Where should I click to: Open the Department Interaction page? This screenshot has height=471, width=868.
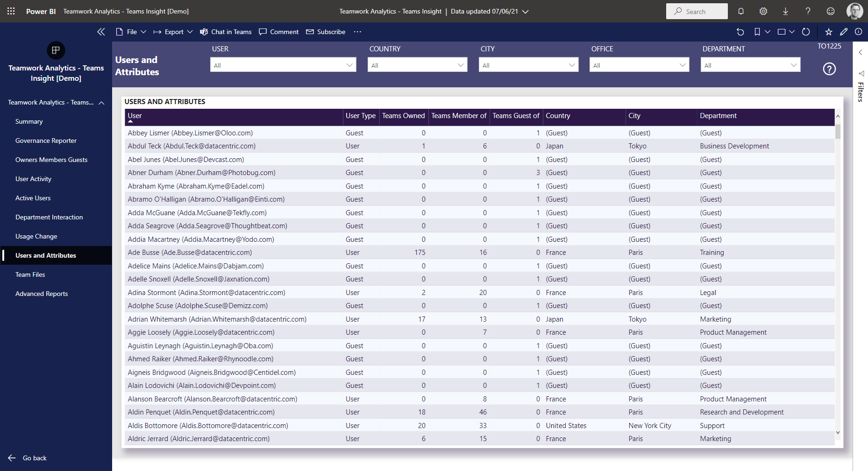(49, 217)
